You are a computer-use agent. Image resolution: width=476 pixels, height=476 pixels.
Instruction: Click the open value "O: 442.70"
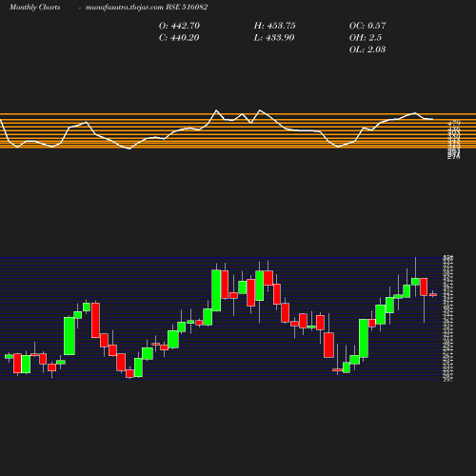tap(179, 26)
